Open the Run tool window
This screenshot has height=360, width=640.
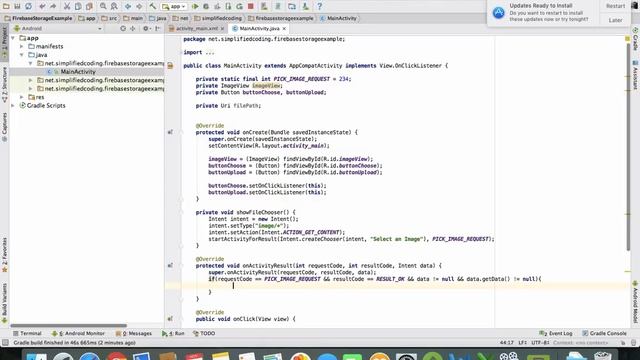[173, 333]
